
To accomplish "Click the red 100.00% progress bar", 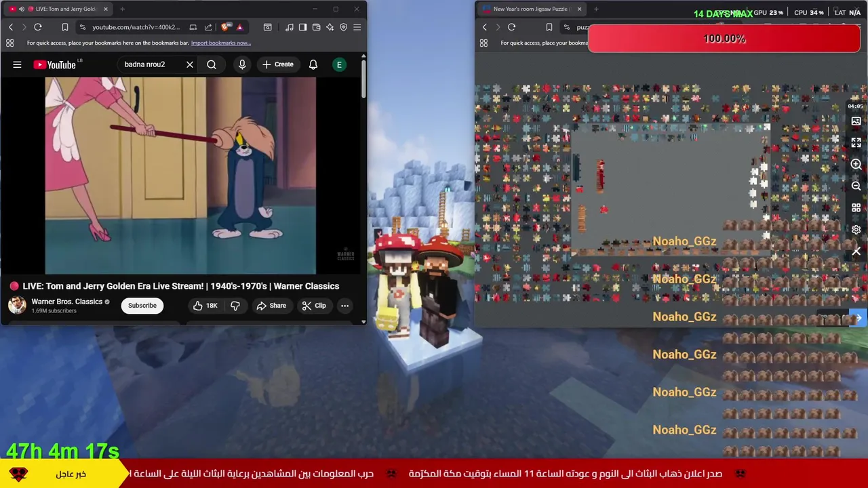I will [724, 39].
